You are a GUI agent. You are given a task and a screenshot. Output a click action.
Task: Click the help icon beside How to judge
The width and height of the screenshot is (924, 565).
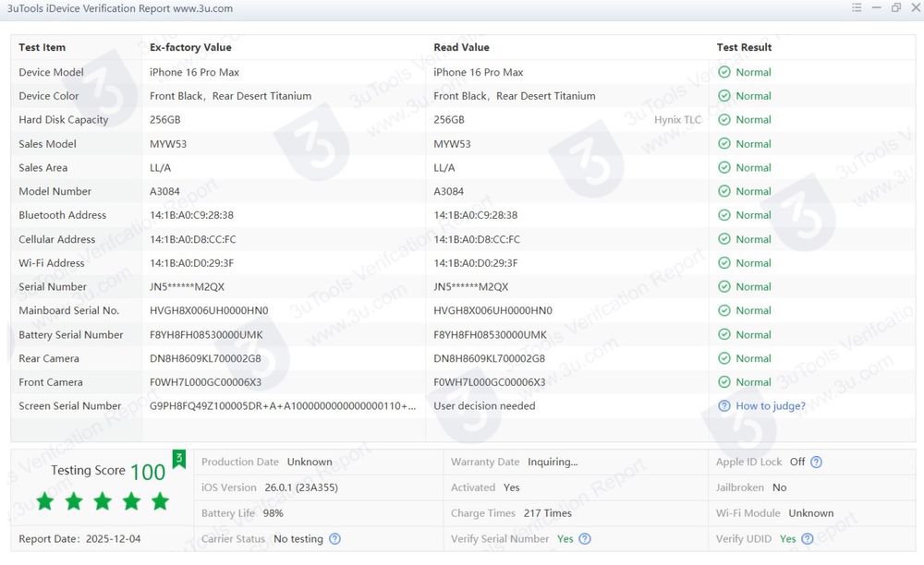coord(724,406)
